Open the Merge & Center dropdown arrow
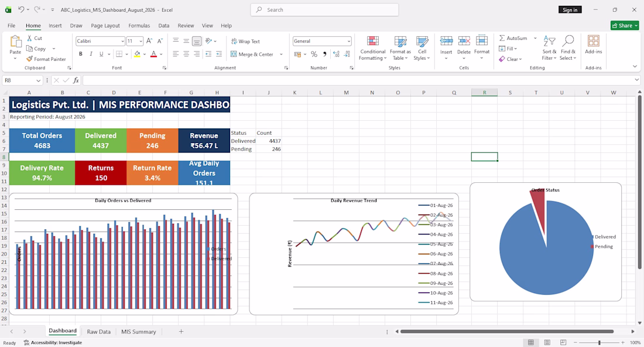The height and width of the screenshot is (347, 644). click(x=281, y=54)
